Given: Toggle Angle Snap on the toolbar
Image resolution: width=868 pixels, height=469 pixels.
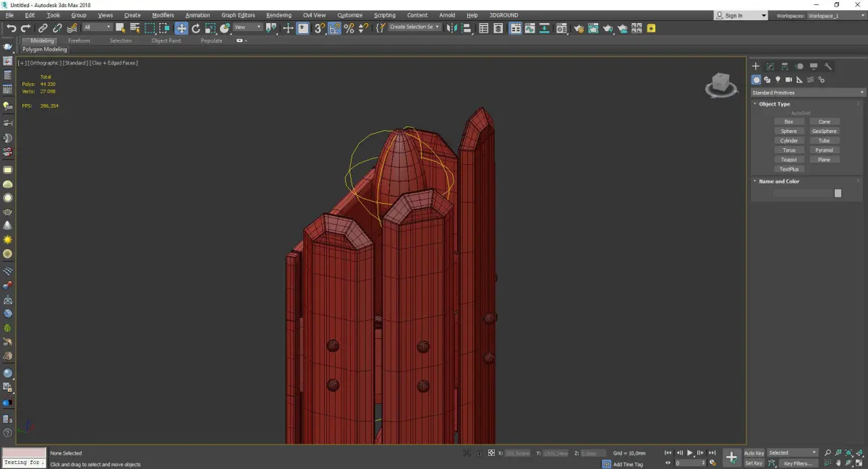Looking at the screenshot, I should tap(335, 28).
